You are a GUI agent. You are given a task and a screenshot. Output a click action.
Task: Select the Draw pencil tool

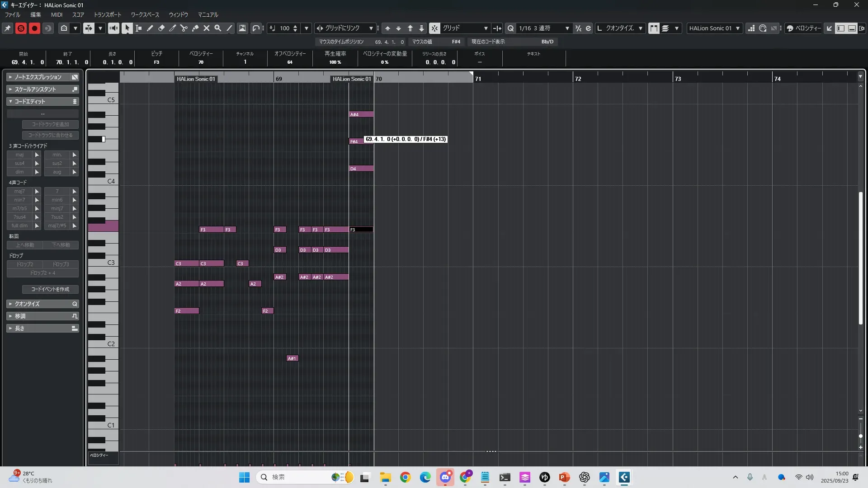point(150,28)
